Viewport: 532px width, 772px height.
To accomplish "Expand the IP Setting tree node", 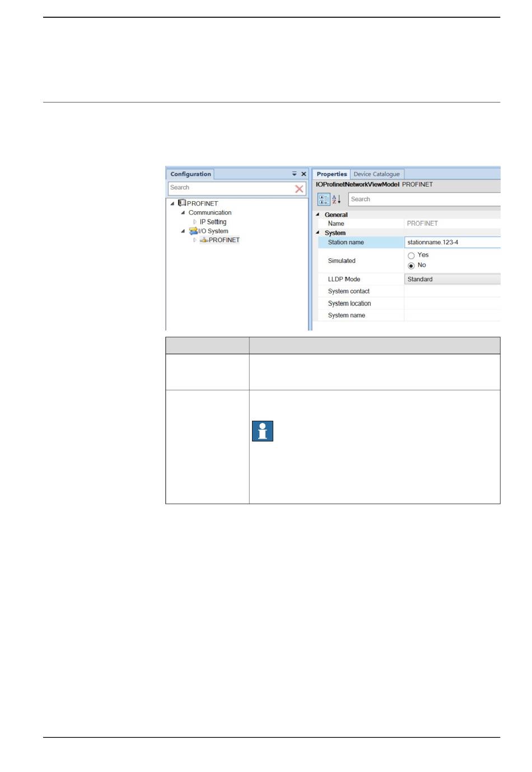I will click(195, 222).
